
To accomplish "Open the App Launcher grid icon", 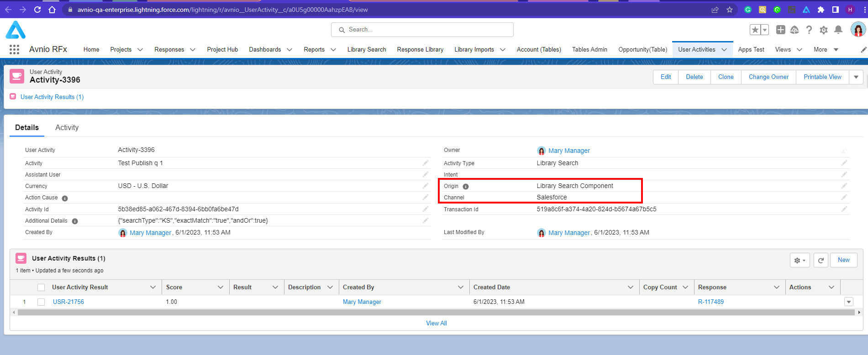I will pyautogui.click(x=14, y=50).
